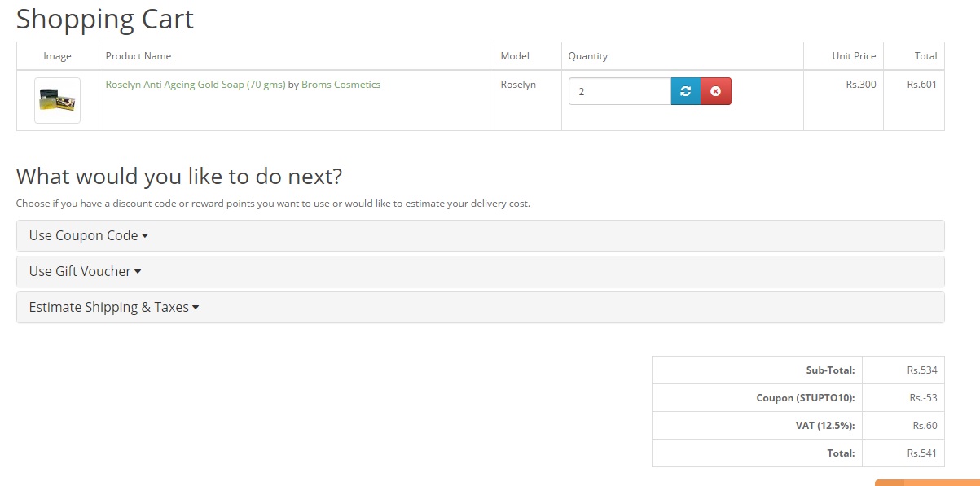
Task: Click the final Total amount Rs.541
Action: (921, 453)
